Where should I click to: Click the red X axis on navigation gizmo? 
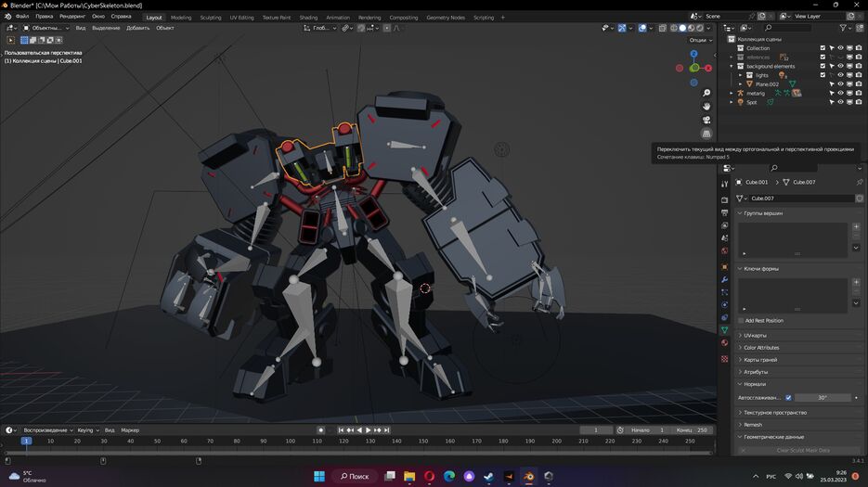point(708,68)
